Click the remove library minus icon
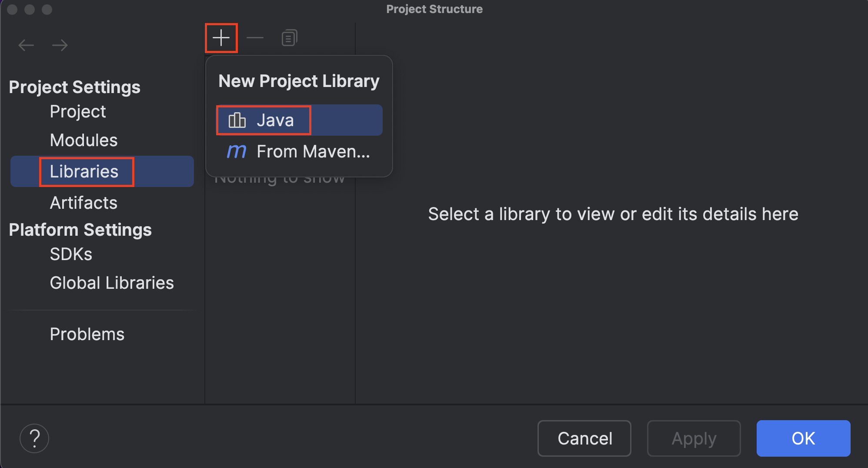Screen dimensions: 868x468 [255, 37]
